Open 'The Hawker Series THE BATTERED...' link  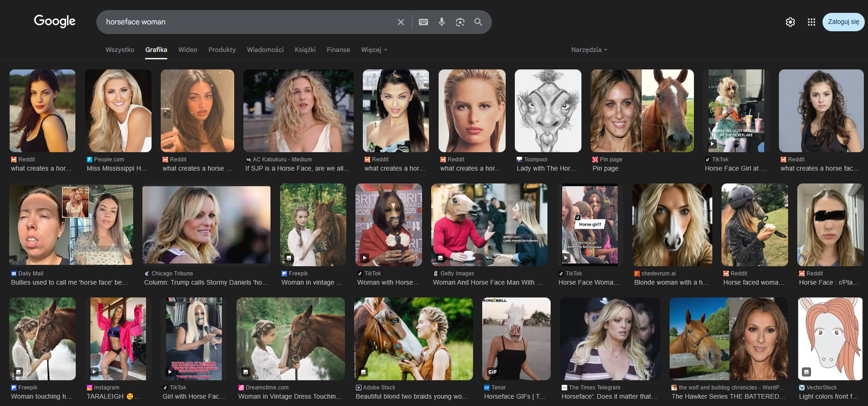728,396
